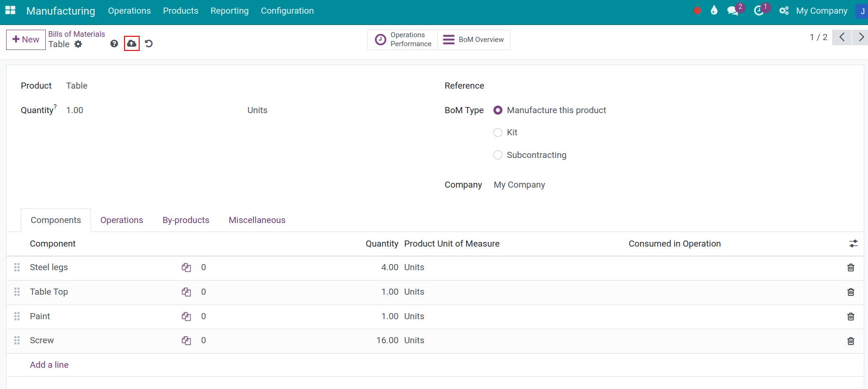Screen dimensions: 868x389
Task: Switch to the By-products tab
Action: (x=186, y=220)
